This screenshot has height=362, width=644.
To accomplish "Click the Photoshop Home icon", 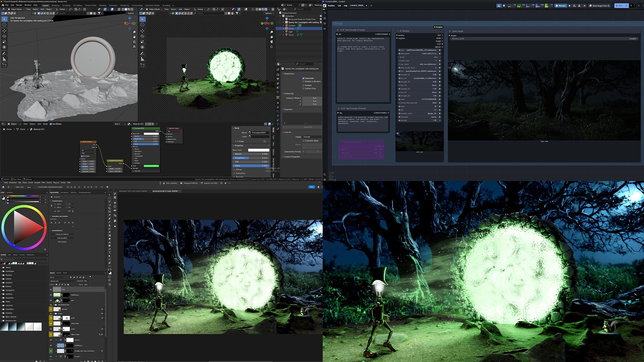I will (3, 187).
